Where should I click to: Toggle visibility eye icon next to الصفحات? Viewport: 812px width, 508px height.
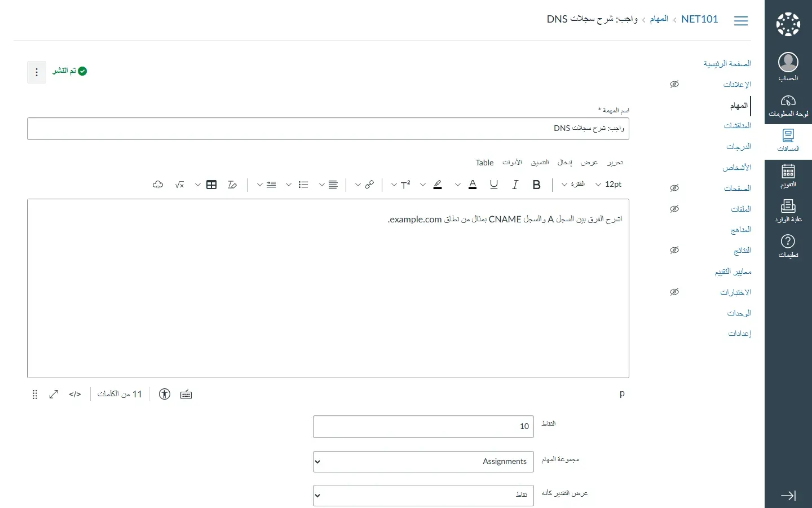[x=674, y=188]
